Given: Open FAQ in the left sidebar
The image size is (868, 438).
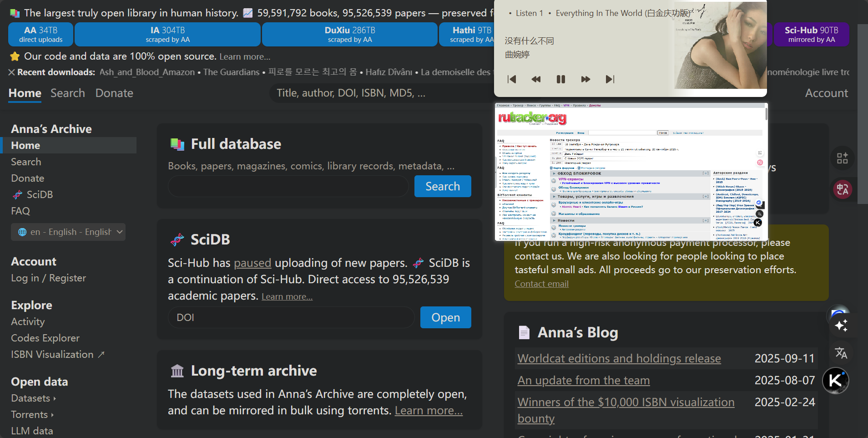Looking at the screenshot, I should pos(20,211).
